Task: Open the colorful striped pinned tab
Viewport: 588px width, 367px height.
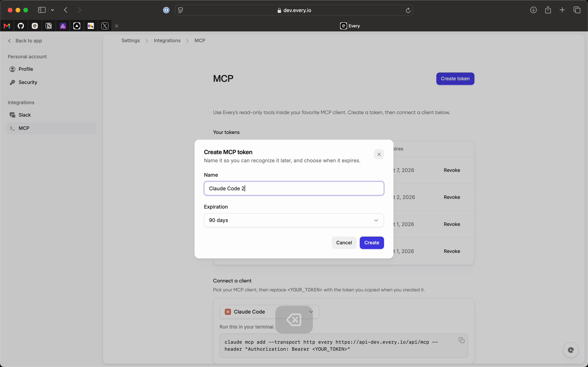Action: click(x=91, y=26)
